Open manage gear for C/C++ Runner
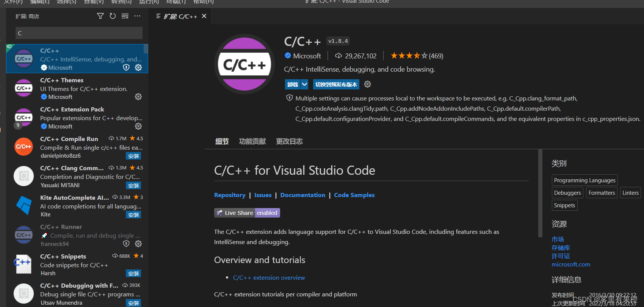 138,244
